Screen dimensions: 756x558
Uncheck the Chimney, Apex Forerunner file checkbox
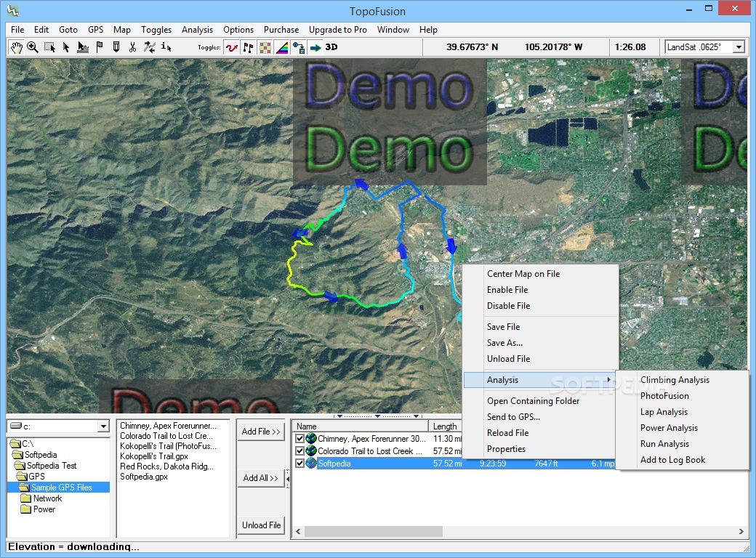click(x=300, y=439)
